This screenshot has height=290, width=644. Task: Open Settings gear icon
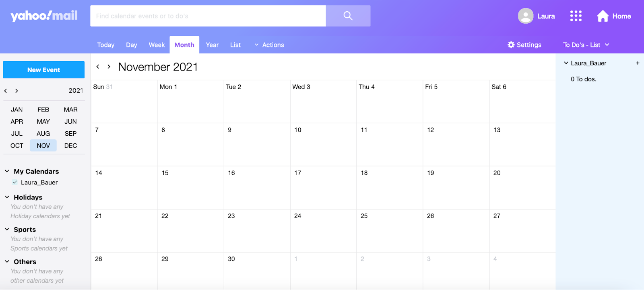tap(511, 45)
